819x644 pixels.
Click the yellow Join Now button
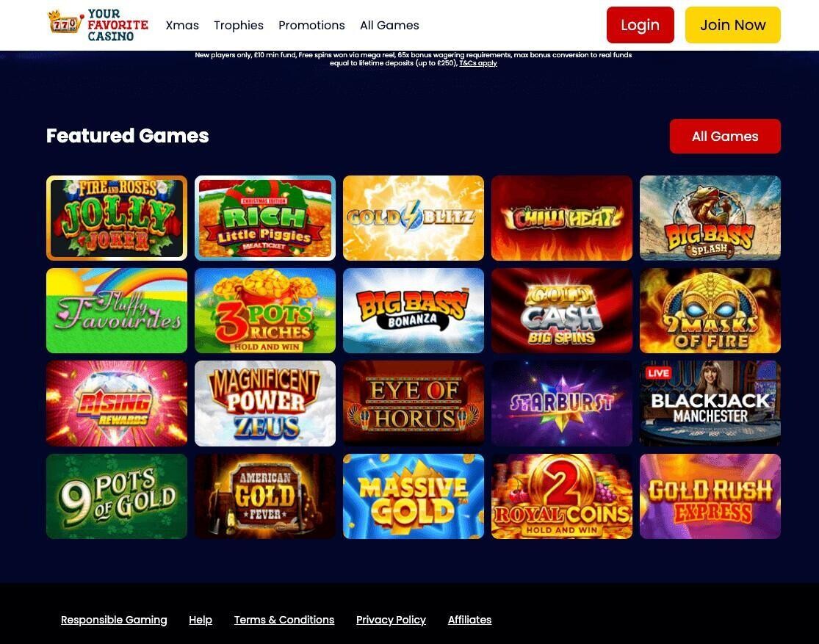pyautogui.click(x=733, y=25)
